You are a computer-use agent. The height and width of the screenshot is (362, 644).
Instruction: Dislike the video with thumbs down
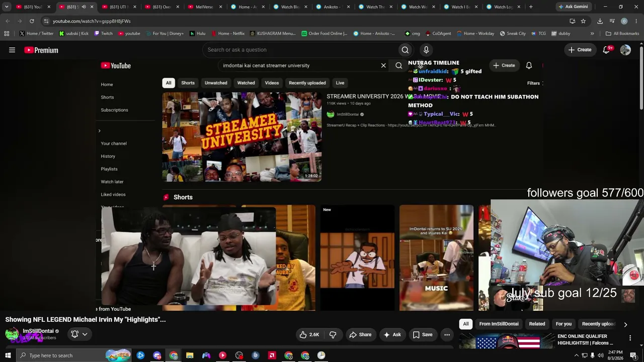point(333,334)
